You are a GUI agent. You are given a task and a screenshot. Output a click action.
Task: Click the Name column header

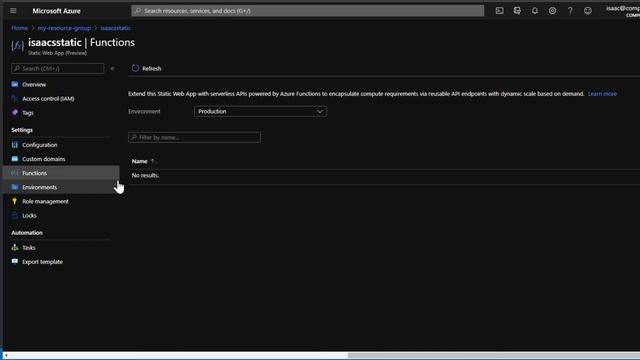(x=140, y=161)
